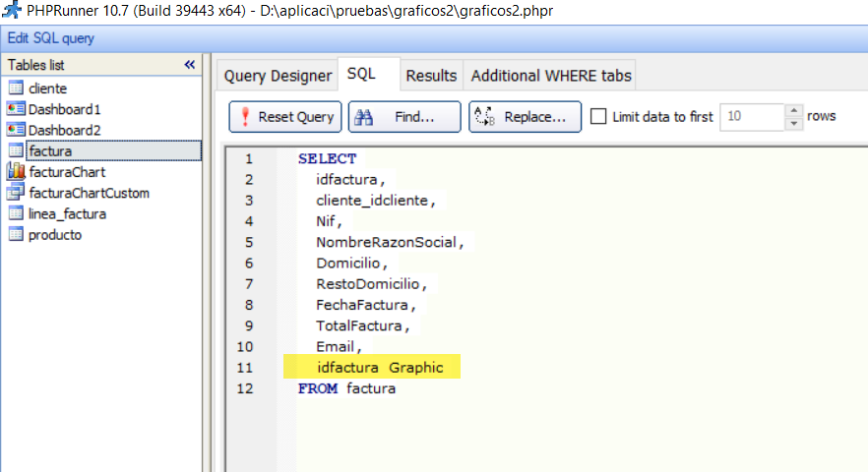Click the facturaChartCustom view icon

coord(16,193)
